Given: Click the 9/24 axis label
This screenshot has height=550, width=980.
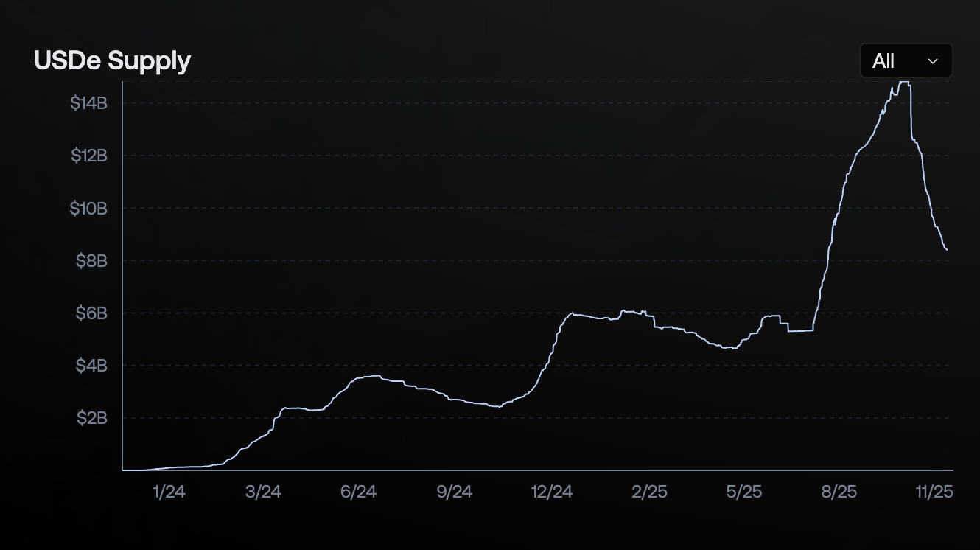Looking at the screenshot, I should (455, 491).
